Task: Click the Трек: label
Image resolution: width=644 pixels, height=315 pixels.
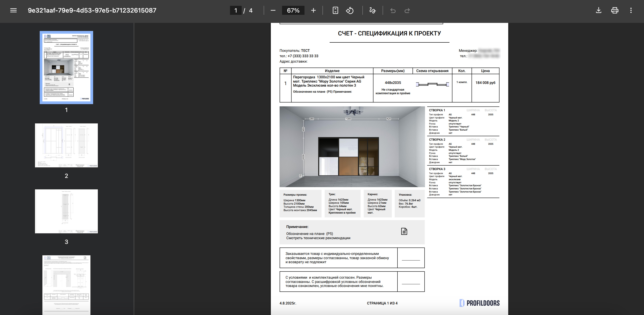Action: [332, 194]
